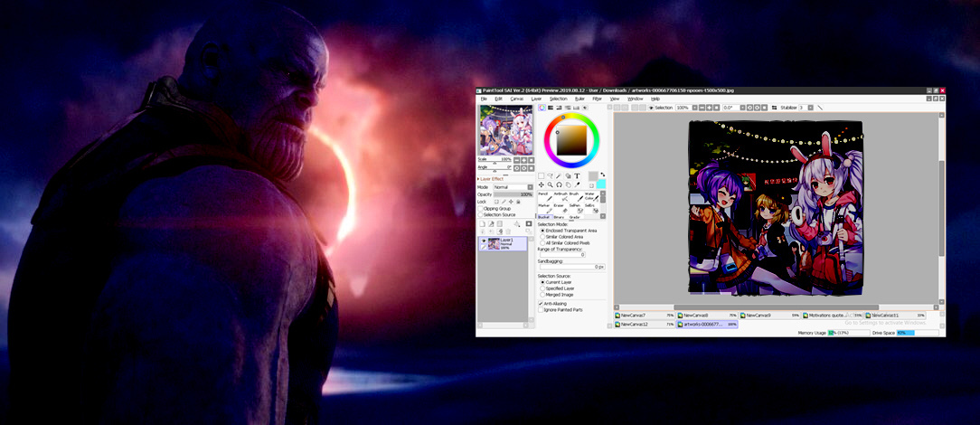Pick the Binary pen tool

[x=561, y=217]
